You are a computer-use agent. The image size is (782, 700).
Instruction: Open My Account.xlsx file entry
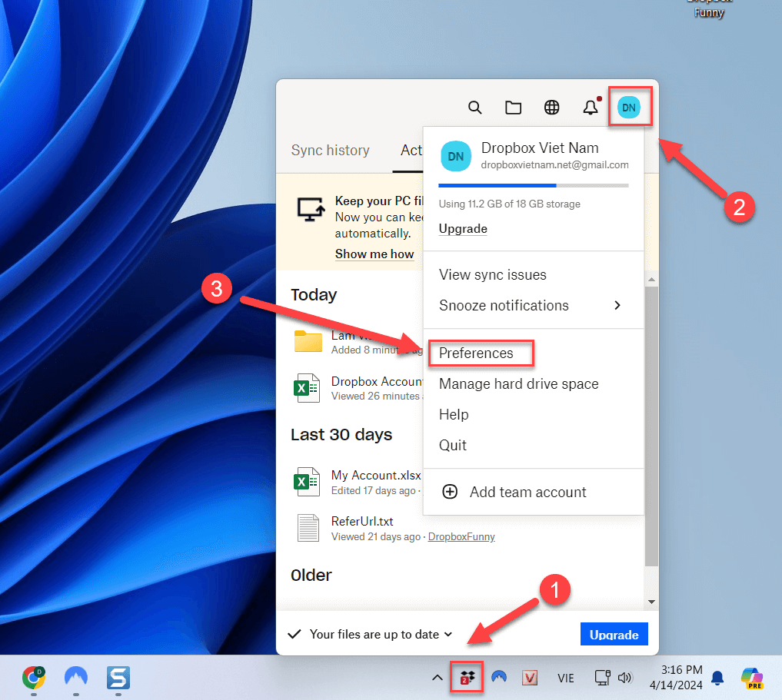click(x=375, y=476)
